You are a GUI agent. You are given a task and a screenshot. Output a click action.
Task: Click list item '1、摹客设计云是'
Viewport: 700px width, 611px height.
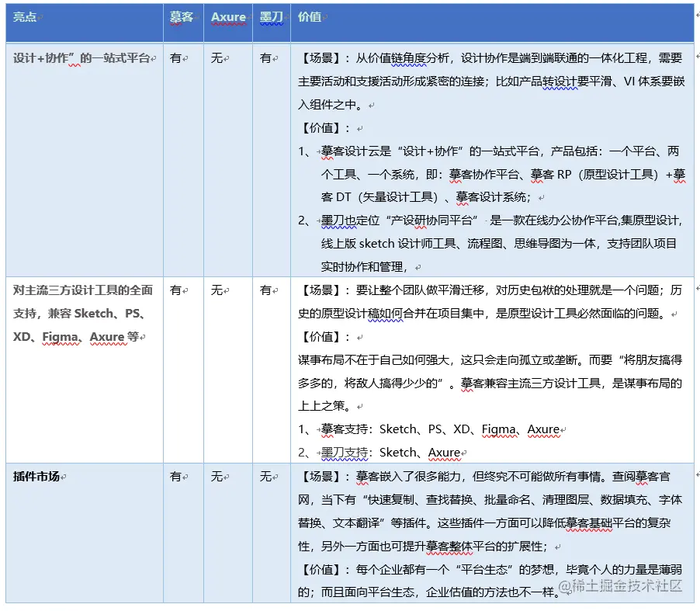[489, 151]
